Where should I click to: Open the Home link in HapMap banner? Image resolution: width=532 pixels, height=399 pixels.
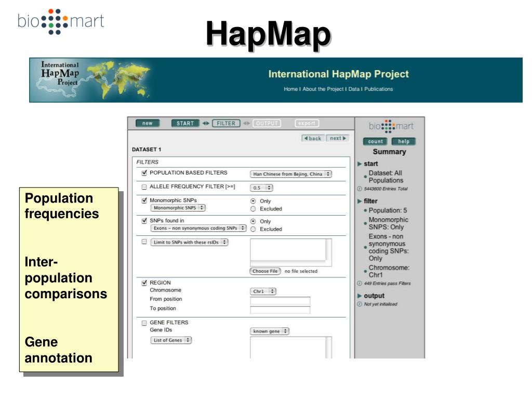pos(291,89)
